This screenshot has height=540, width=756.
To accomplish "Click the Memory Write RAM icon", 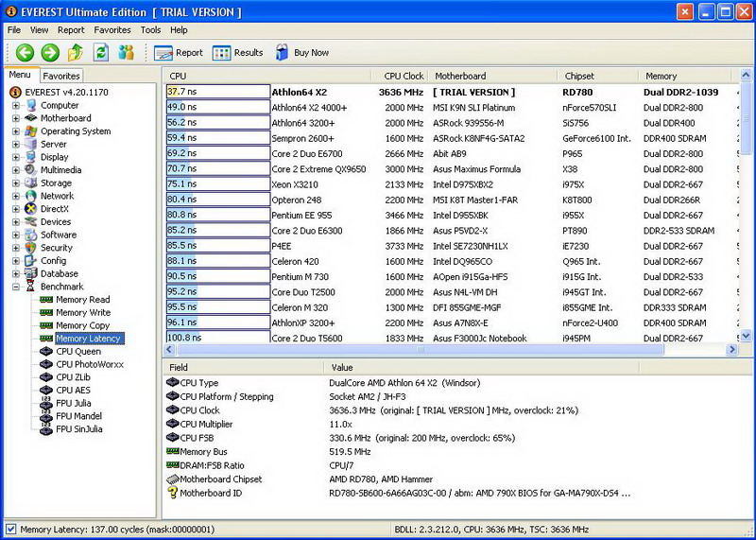I will 46,312.
